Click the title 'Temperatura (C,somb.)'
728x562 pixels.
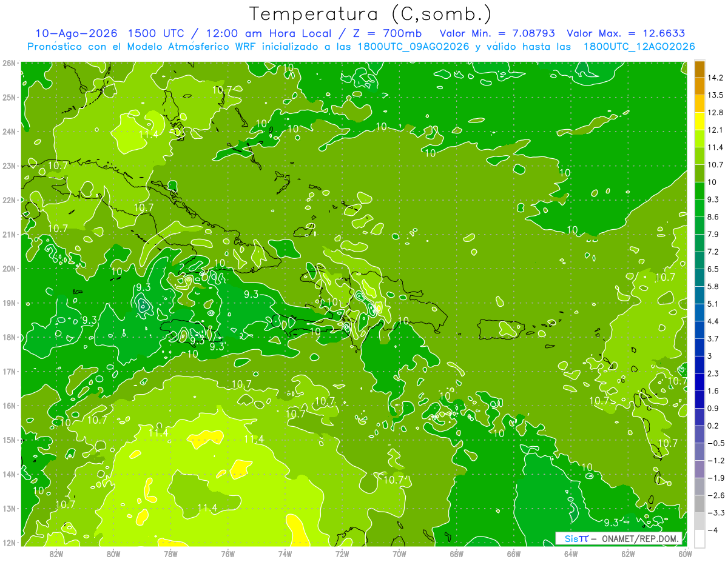tap(371, 13)
